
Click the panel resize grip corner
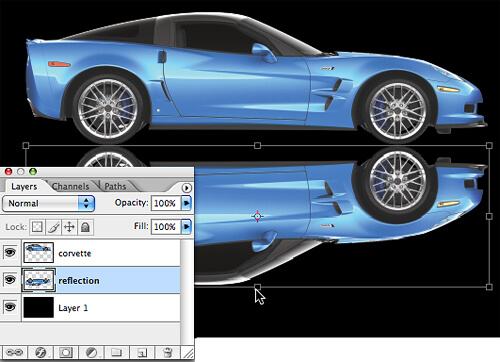point(188,353)
